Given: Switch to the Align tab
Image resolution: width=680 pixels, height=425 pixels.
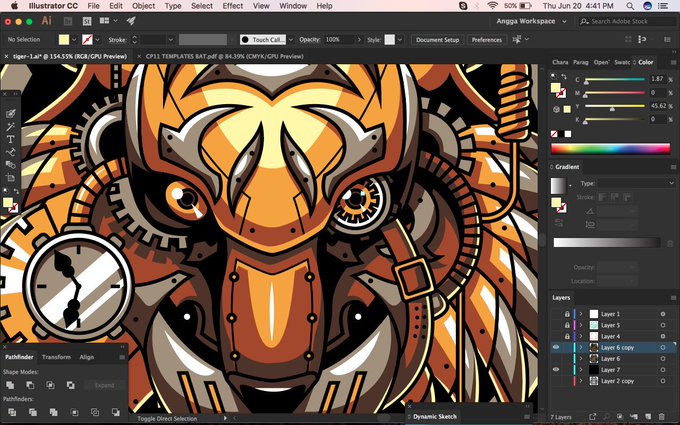Looking at the screenshot, I should click(x=86, y=357).
